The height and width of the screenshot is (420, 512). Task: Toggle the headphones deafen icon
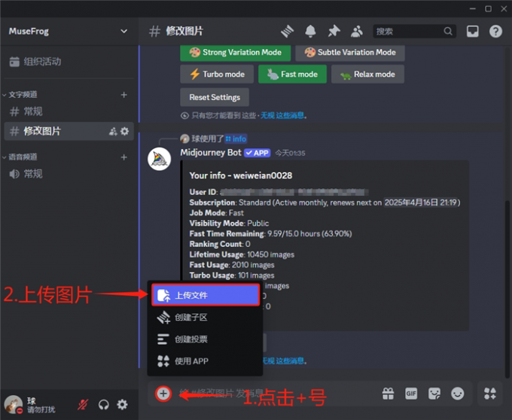(x=103, y=405)
